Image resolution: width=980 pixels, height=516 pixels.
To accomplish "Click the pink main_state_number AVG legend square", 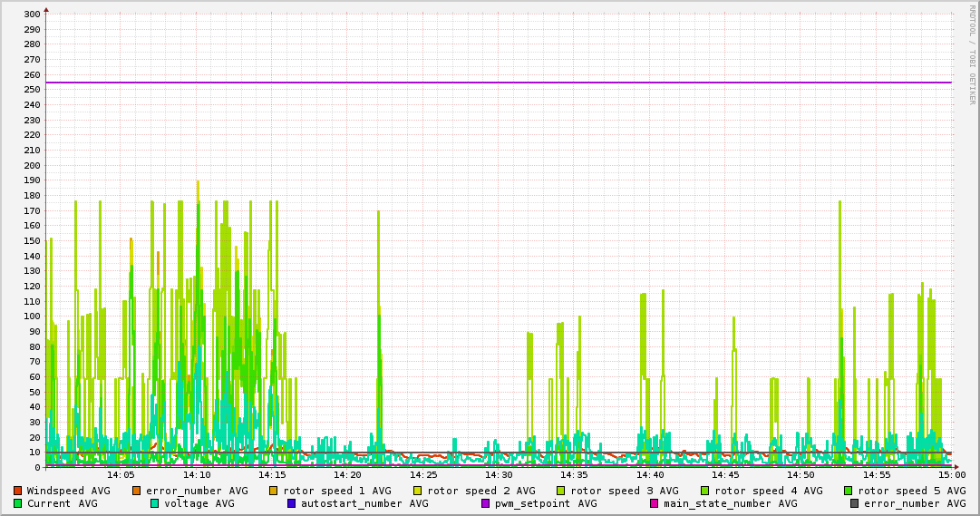I will point(654,503).
